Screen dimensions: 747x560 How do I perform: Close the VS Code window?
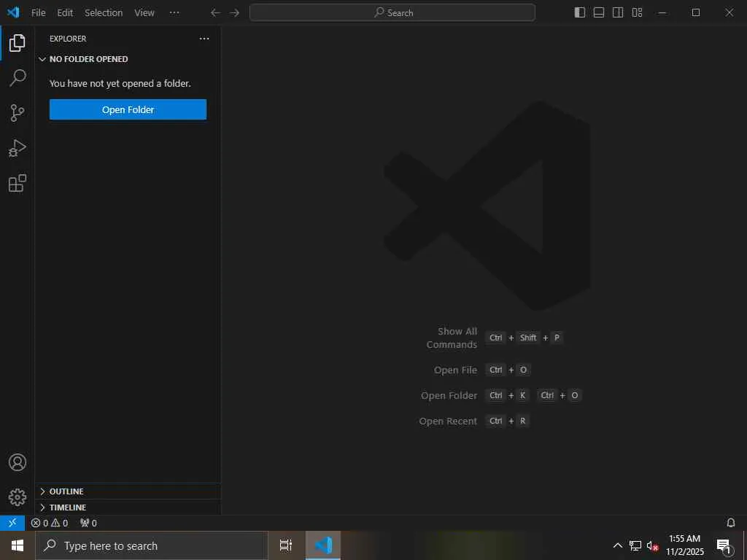pos(729,13)
